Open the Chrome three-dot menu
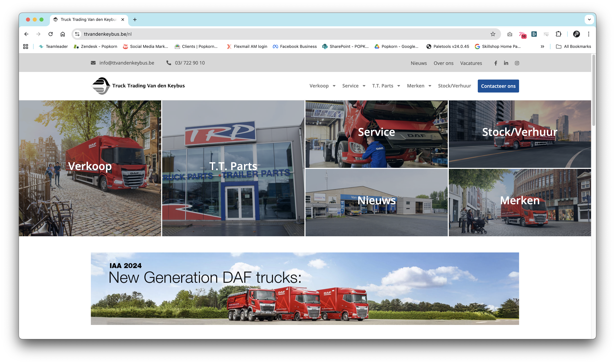Image resolution: width=615 pixels, height=364 pixels. (x=589, y=34)
